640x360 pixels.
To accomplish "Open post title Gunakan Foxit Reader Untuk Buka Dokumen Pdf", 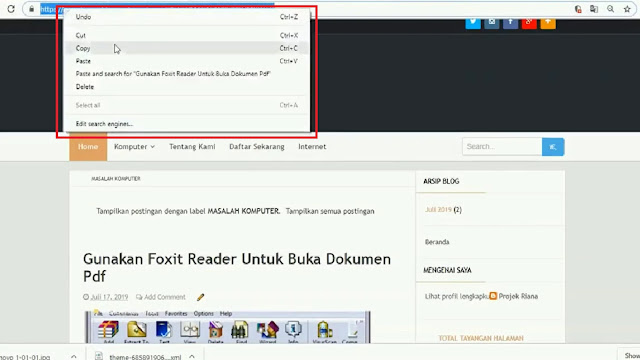I will tap(237, 267).
